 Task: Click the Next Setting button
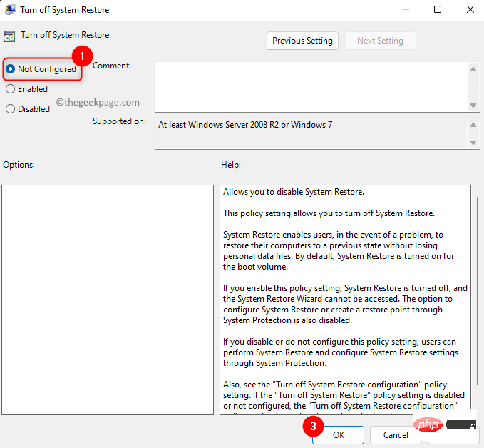point(380,41)
